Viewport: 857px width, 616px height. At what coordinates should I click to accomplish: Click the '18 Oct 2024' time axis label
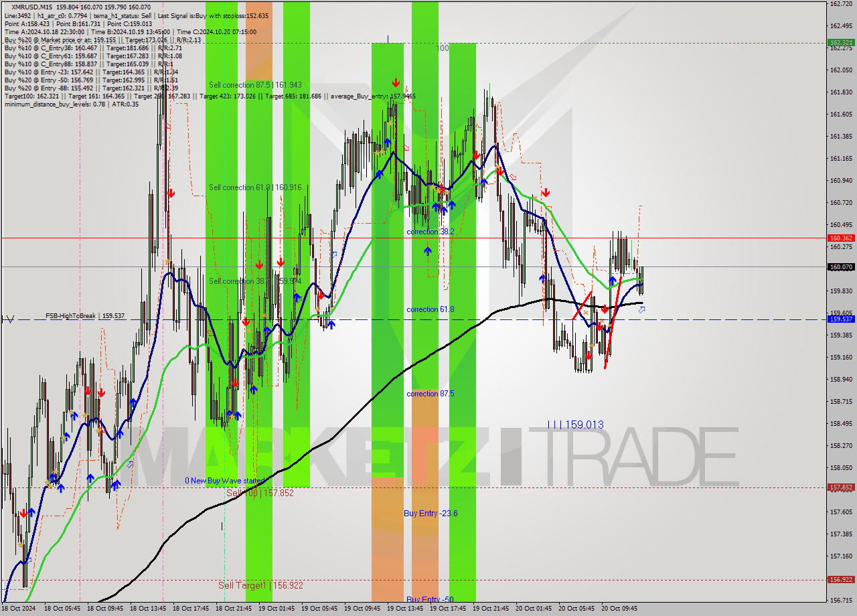point(17,609)
